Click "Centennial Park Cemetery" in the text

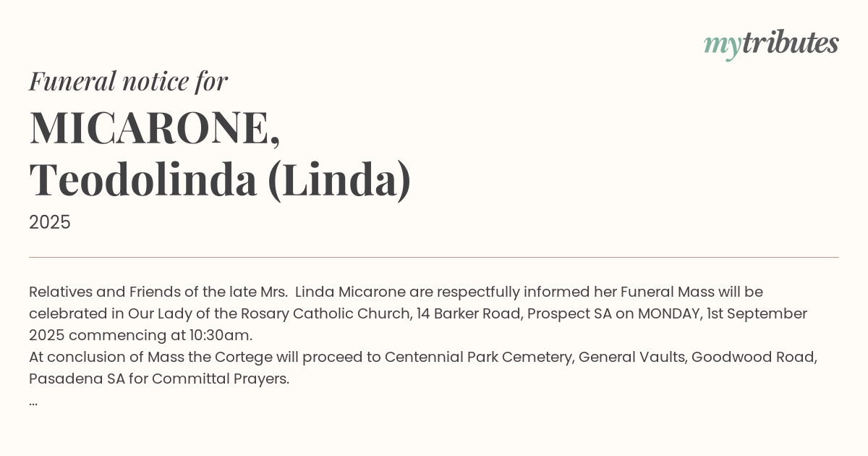pos(477,358)
